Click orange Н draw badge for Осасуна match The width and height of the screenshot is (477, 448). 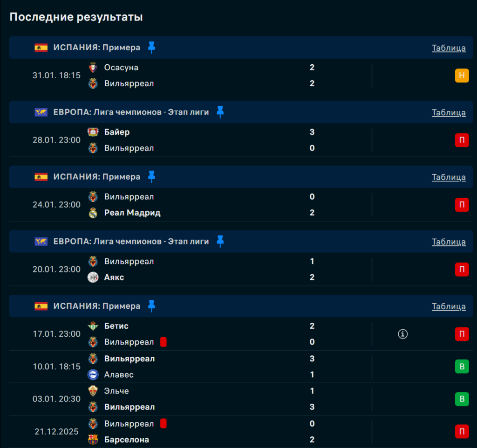point(462,75)
